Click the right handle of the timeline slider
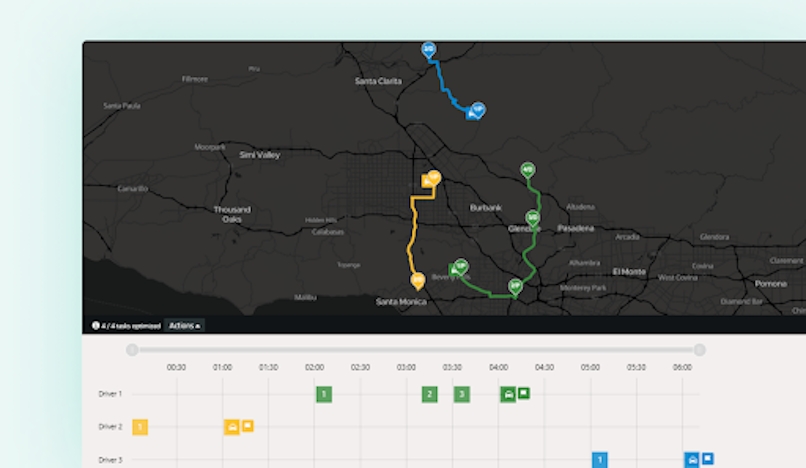Viewport: 806px width, 468px height. tap(699, 350)
